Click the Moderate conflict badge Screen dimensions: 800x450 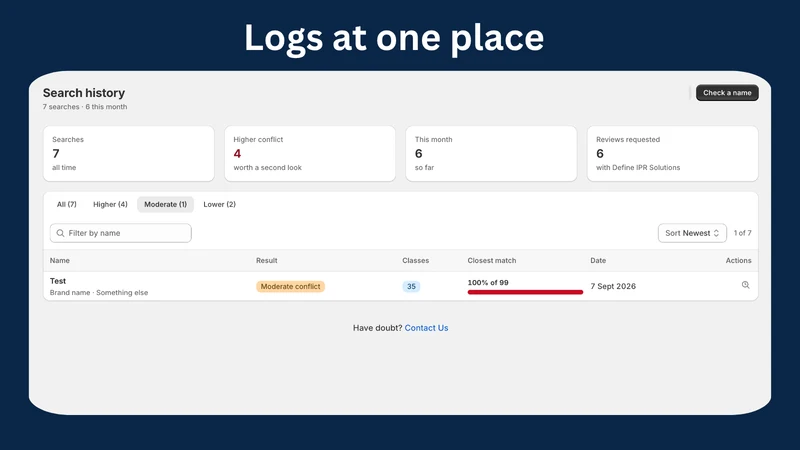(290, 286)
